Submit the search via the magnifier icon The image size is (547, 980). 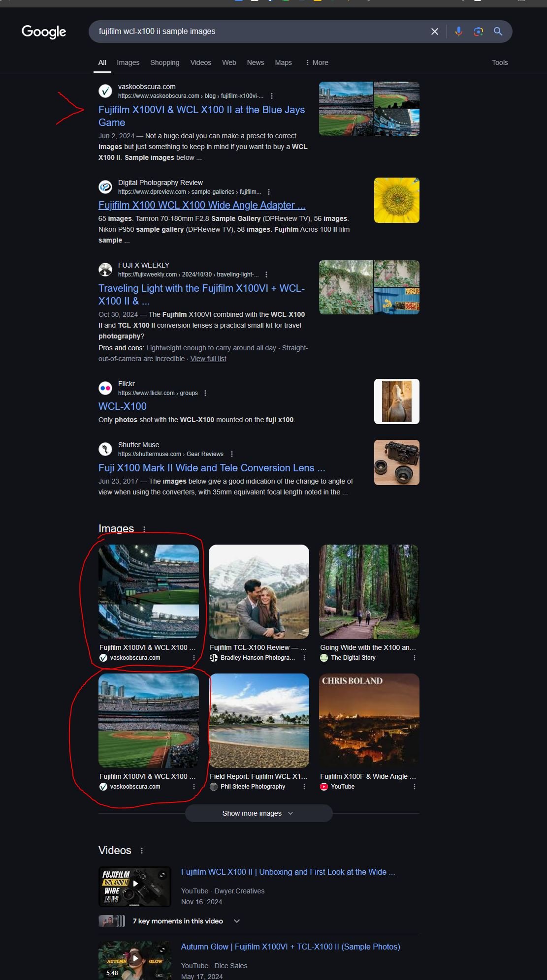(x=498, y=31)
